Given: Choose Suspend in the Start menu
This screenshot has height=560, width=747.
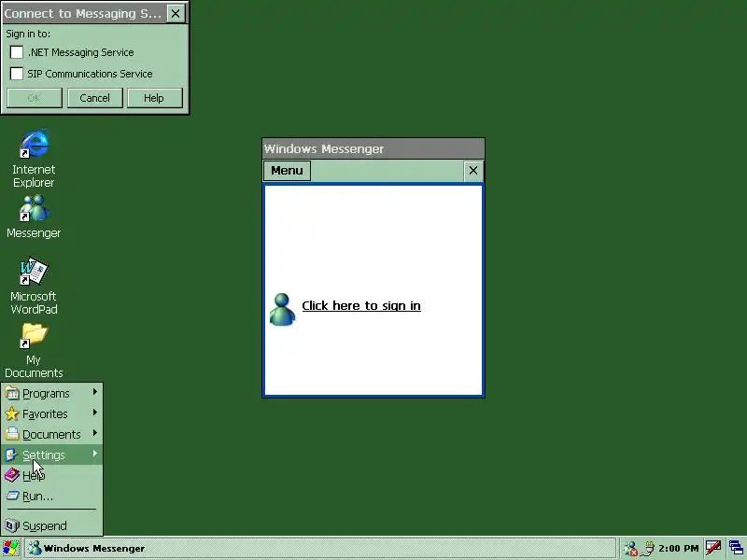Looking at the screenshot, I should tap(51, 525).
